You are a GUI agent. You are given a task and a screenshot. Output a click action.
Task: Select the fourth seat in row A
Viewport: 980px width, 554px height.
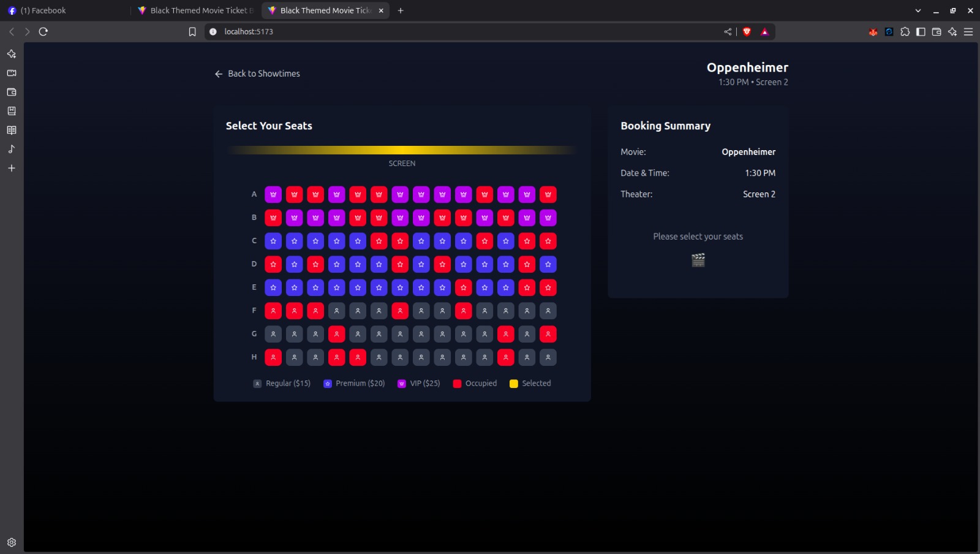click(337, 194)
